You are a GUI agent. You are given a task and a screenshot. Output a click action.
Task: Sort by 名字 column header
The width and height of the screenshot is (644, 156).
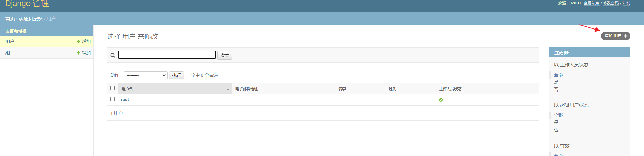tap(342, 89)
